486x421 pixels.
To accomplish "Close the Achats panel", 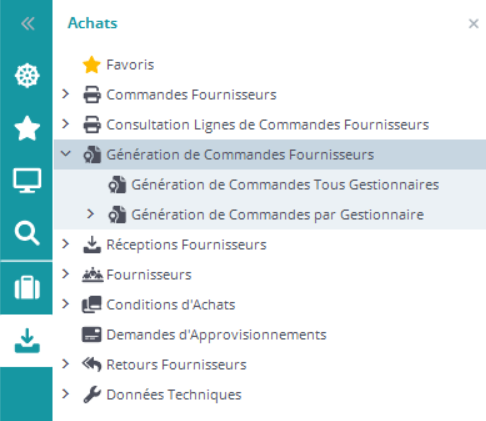I will point(473,24).
